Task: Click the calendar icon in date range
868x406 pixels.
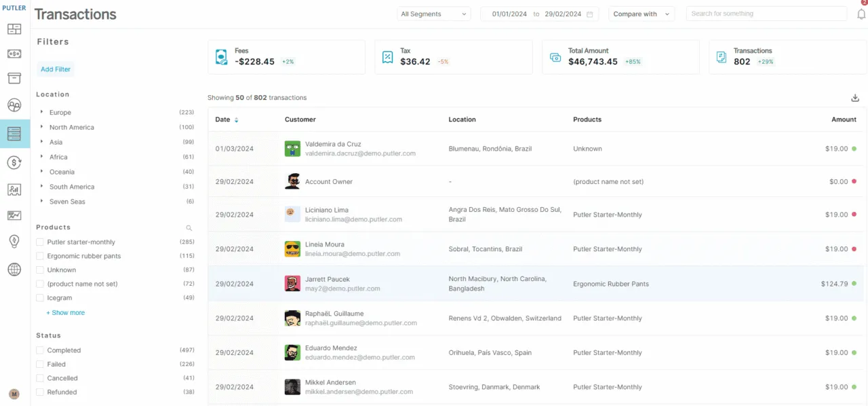Action: (x=590, y=14)
